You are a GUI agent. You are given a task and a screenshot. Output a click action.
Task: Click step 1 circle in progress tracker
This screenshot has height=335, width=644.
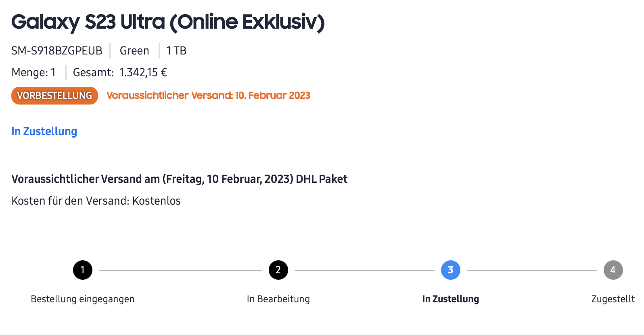coord(83,270)
